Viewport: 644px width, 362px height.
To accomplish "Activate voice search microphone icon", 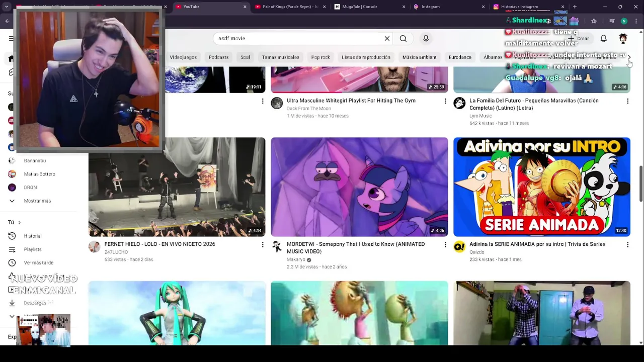I will (426, 38).
